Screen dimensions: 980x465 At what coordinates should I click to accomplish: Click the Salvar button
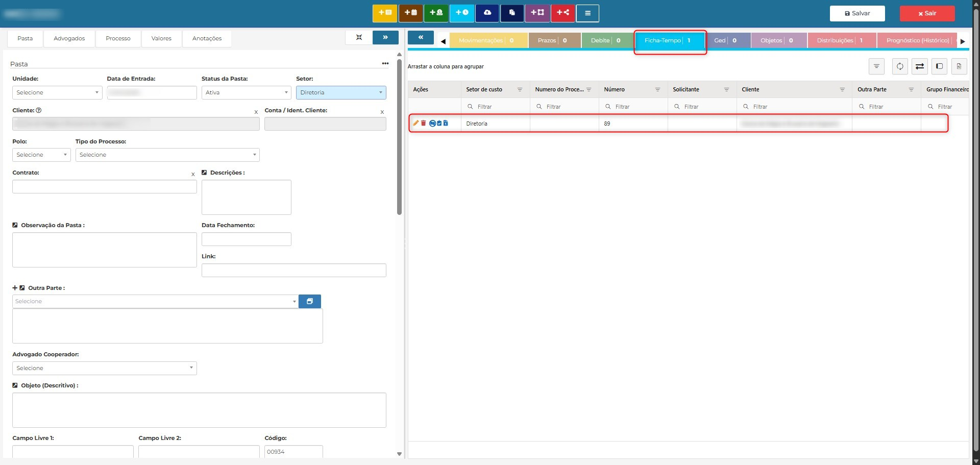click(x=857, y=13)
